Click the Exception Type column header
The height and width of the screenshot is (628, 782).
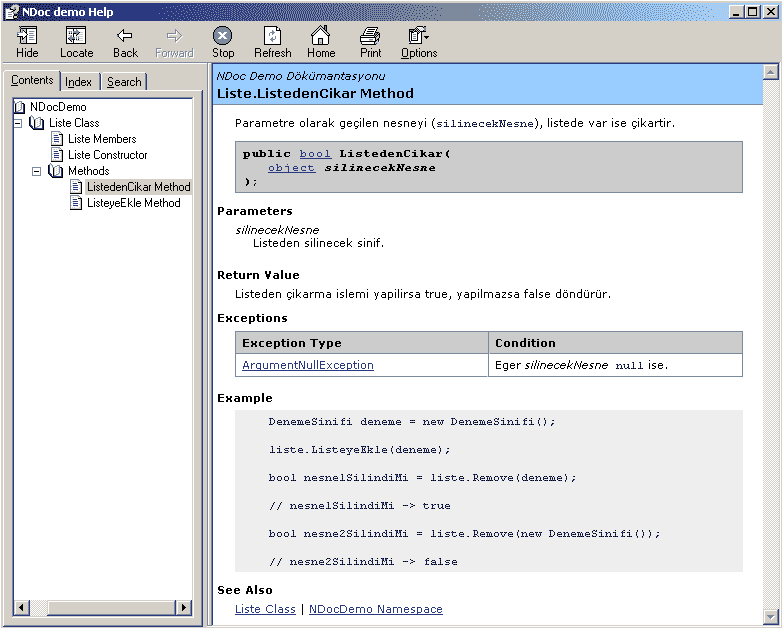pos(362,343)
